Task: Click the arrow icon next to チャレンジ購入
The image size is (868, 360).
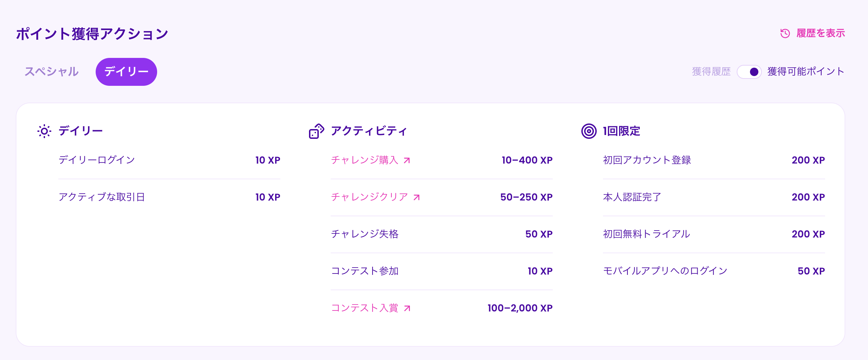Action: [407, 160]
